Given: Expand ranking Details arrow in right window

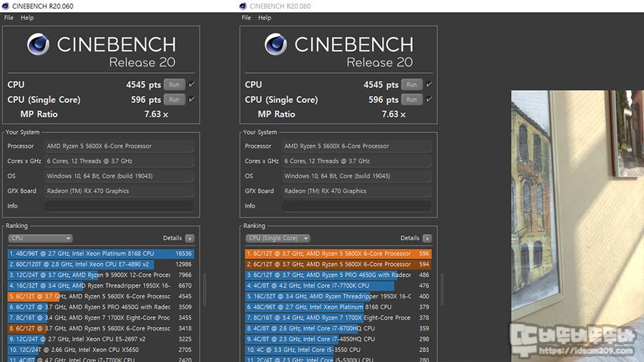Looking at the screenshot, I should pyautogui.click(x=427, y=238).
